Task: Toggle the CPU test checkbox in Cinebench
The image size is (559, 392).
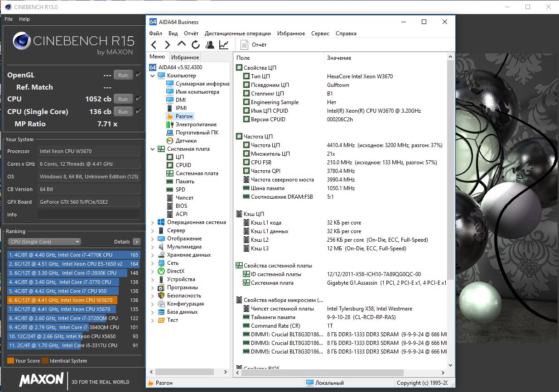Action: pos(139,99)
